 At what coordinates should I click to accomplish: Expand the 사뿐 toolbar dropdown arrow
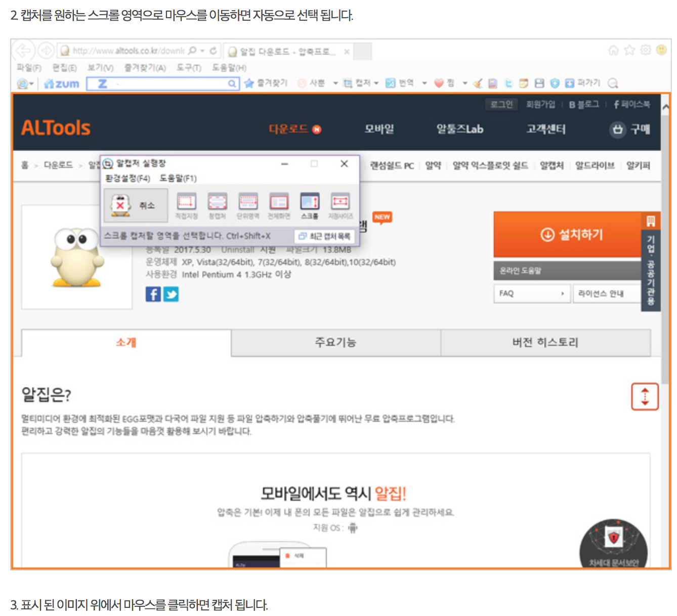click(x=335, y=83)
